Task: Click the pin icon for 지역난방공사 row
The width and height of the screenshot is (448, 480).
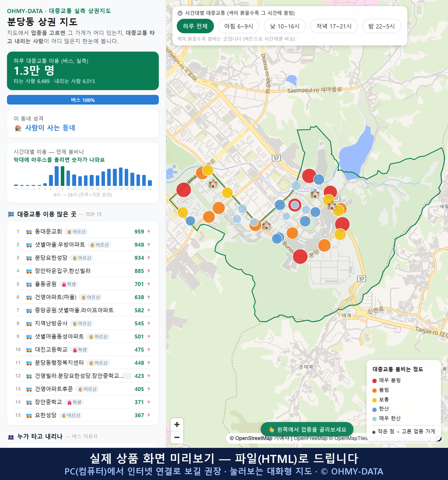Action: [149, 323]
